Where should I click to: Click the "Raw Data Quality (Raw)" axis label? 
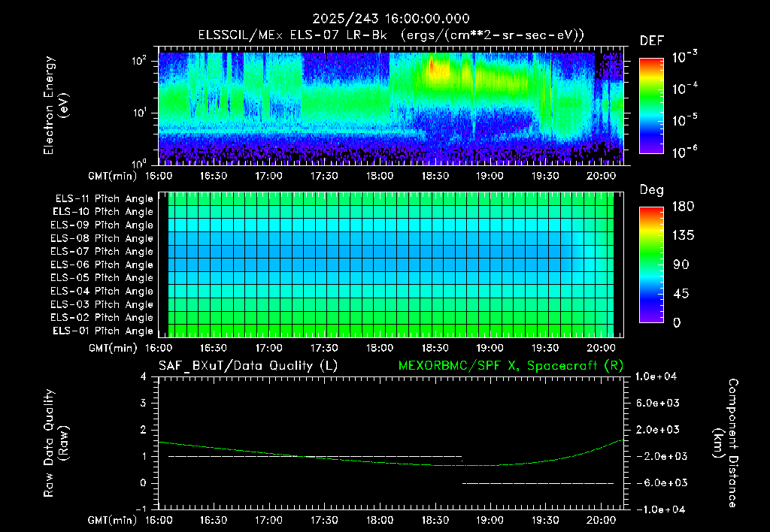pyautogui.click(x=56, y=443)
